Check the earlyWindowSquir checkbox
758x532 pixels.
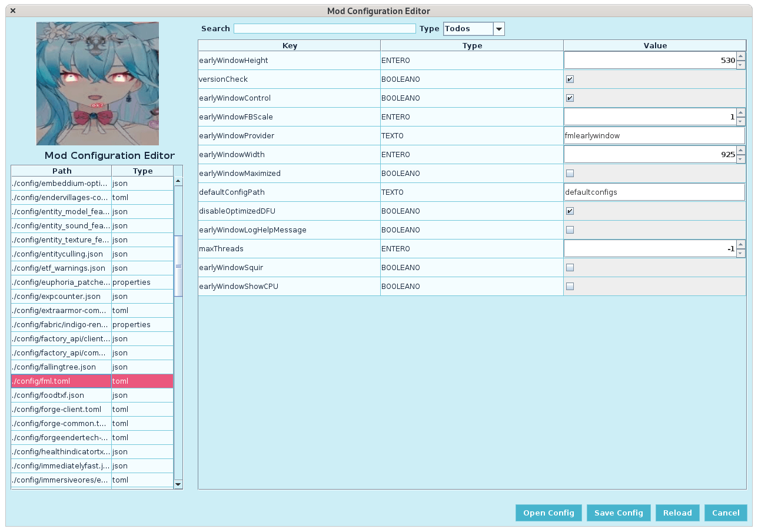pyautogui.click(x=570, y=268)
